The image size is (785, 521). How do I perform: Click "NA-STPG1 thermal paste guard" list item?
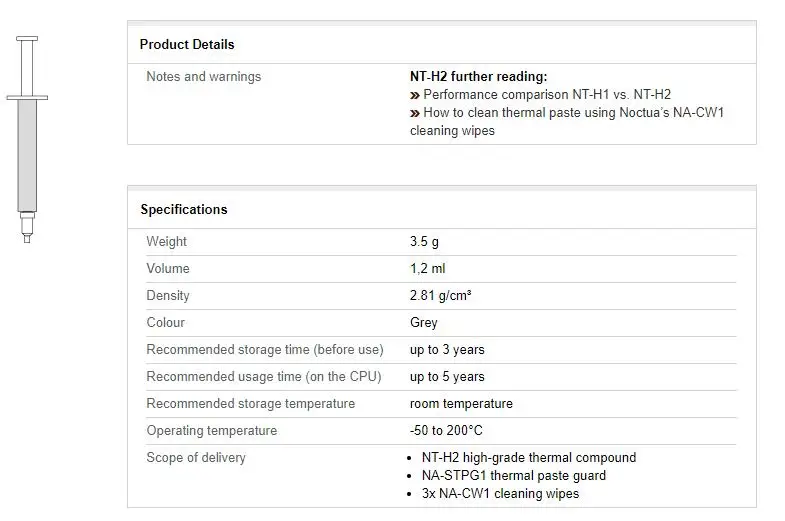pos(513,475)
